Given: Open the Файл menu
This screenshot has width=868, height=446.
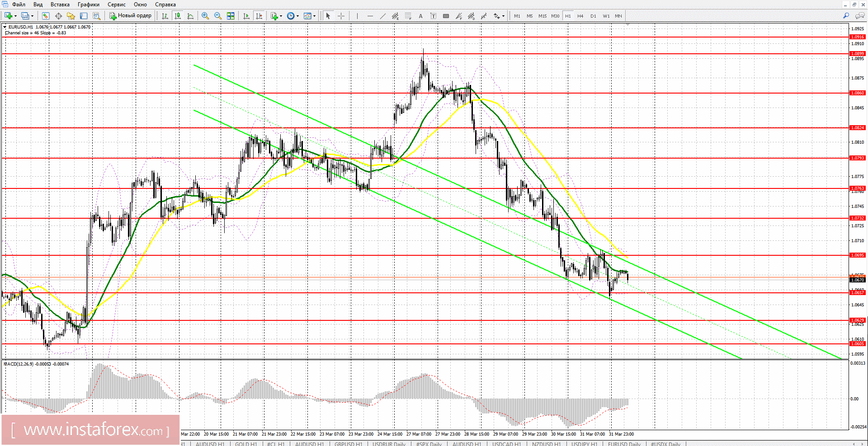Looking at the screenshot, I should pyautogui.click(x=19, y=5).
